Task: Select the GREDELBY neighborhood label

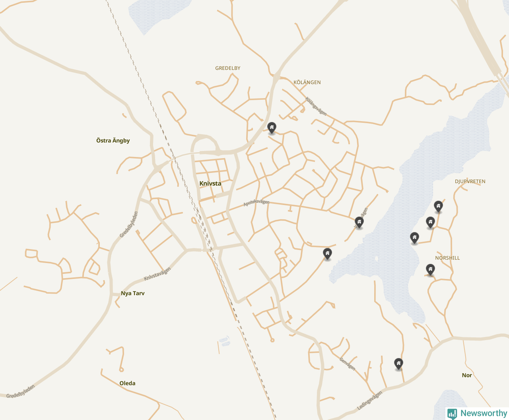Action: (x=228, y=68)
